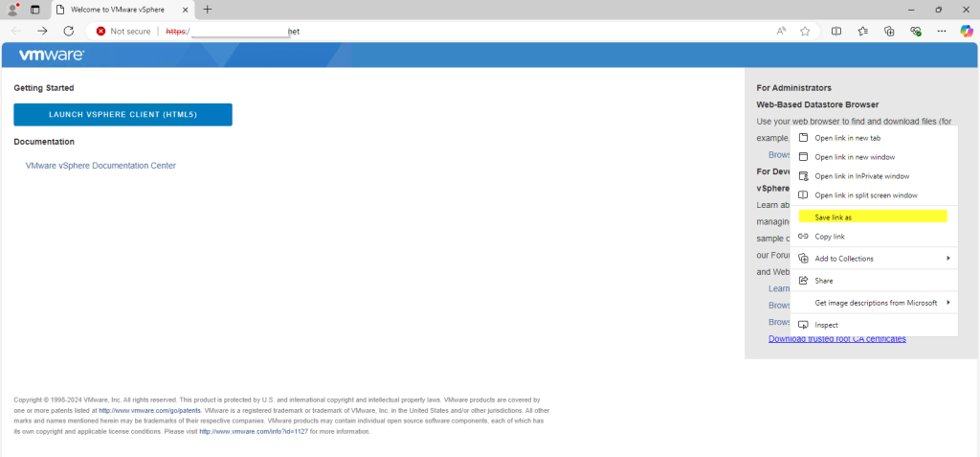980x457 pixels.
Task: Close the Welcome to VMware vSphere tab
Action: 186,10
